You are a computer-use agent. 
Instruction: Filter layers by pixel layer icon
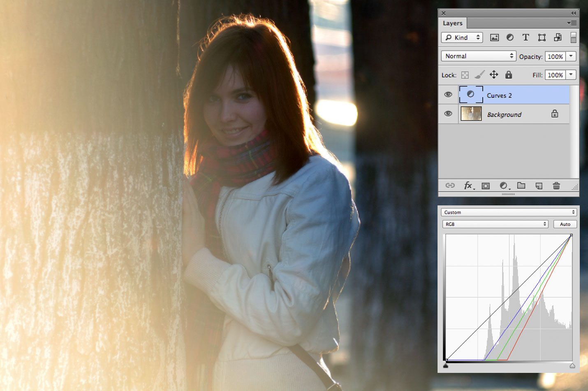tap(494, 37)
